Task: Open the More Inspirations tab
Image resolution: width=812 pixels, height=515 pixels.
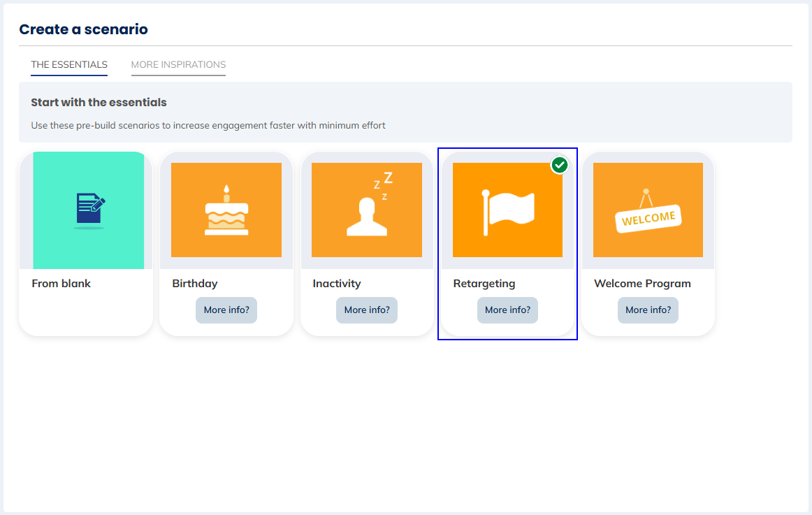Action: click(x=178, y=64)
